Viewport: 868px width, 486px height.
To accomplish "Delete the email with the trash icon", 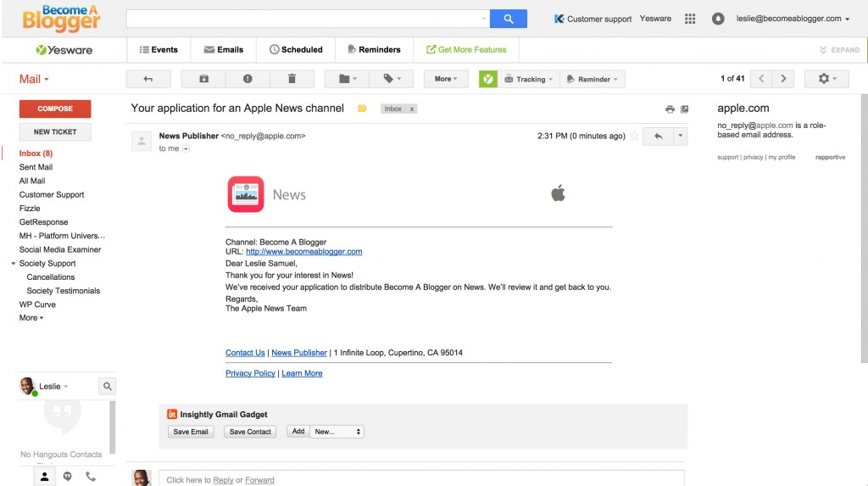I will point(292,79).
